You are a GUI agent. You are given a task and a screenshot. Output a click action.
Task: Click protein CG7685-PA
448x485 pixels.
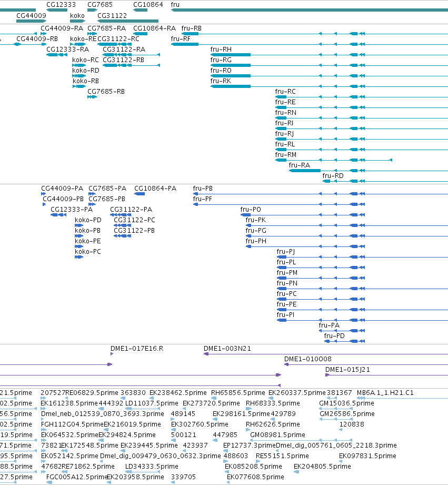pyautogui.click(x=107, y=189)
